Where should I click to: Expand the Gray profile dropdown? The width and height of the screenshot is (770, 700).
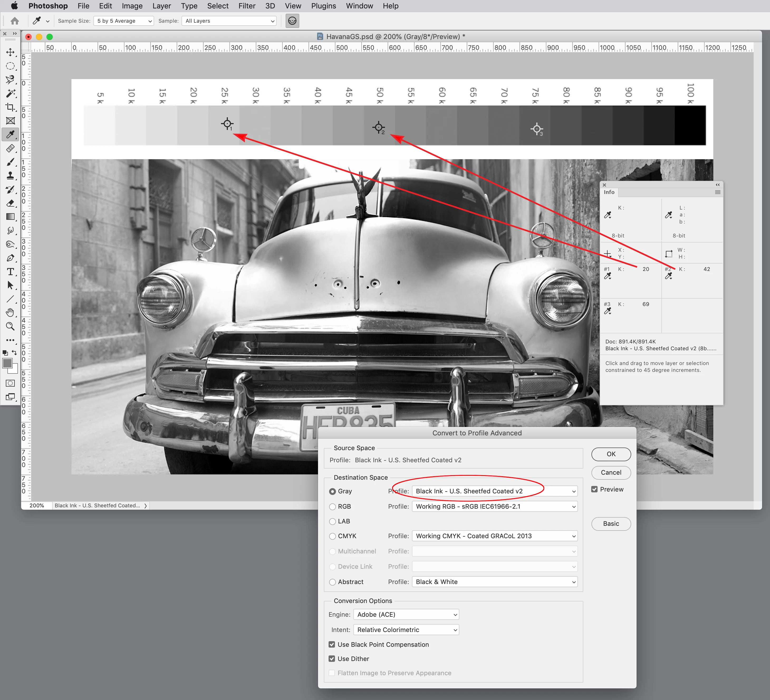click(x=495, y=491)
